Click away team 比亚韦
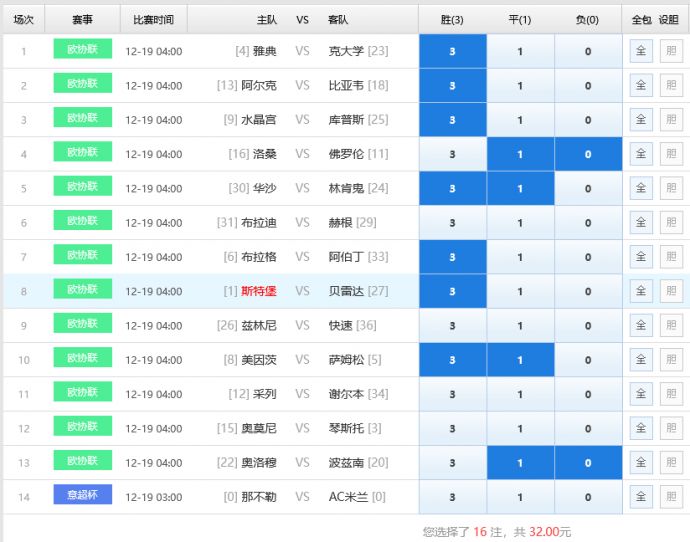The width and height of the screenshot is (690, 542). coord(346,85)
